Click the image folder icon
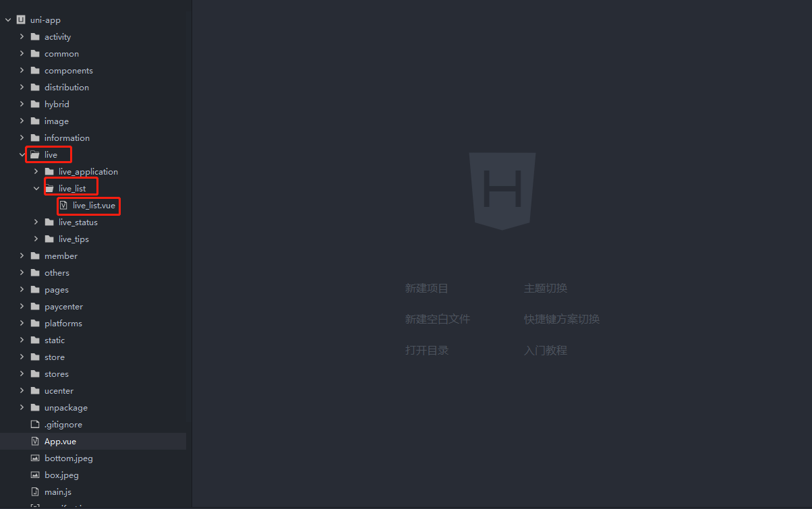The image size is (812, 509). (35, 121)
